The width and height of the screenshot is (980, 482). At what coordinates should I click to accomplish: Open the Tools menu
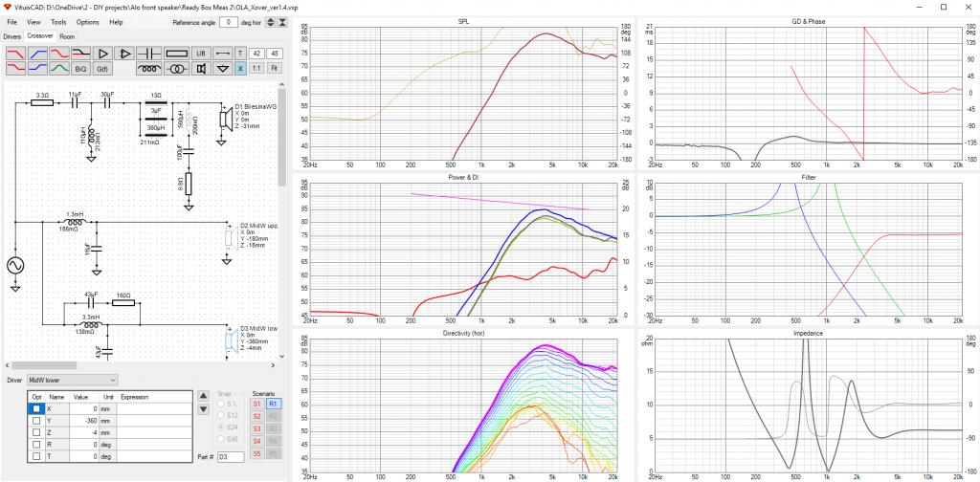(58, 22)
